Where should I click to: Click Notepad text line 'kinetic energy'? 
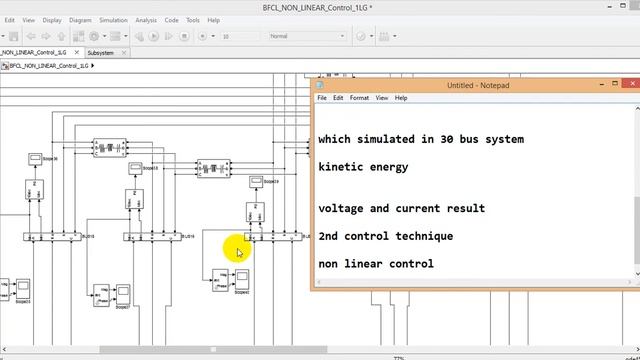pos(363,167)
